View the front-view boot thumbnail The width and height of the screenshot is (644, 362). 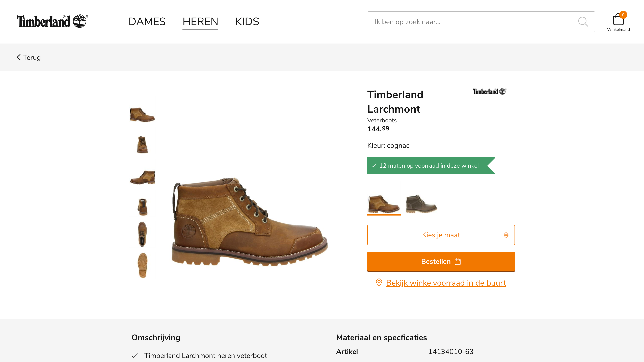(143, 145)
